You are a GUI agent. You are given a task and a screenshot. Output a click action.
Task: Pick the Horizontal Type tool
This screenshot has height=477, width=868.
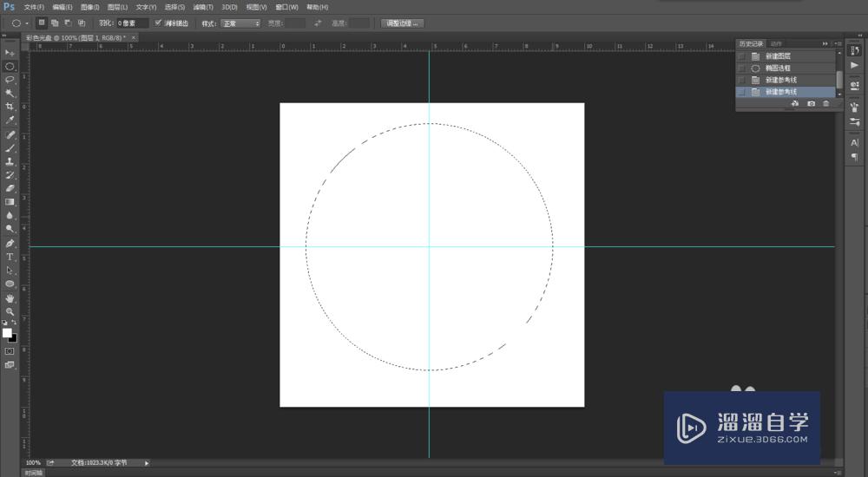tap(10, 257)
